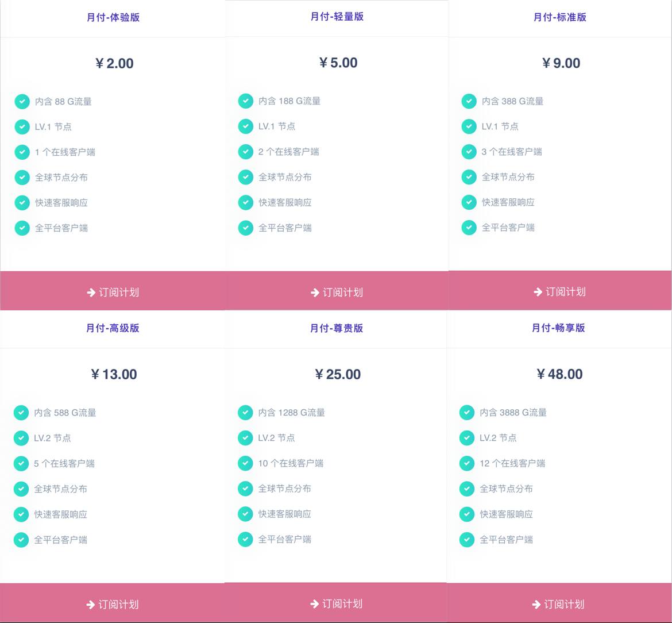Click check icon next to 内含 588 G流量
Screen dimensions: 672x623
click(21, 413)
